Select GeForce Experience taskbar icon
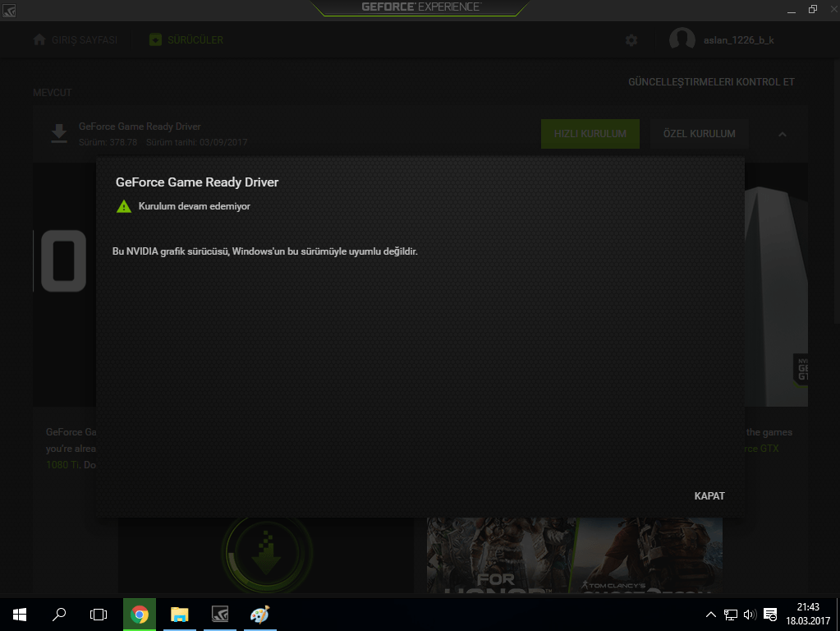This screenshot has height=631, width=840. click(x=219, y=615)
